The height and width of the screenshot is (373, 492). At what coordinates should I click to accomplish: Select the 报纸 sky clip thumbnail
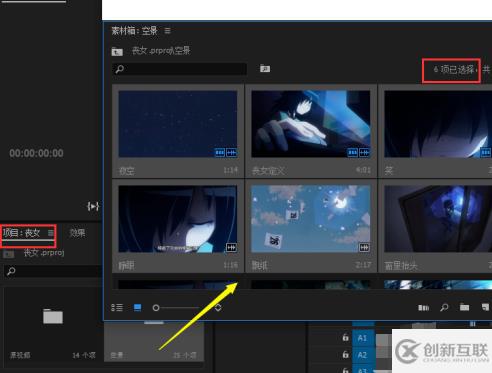coord(311,219)
